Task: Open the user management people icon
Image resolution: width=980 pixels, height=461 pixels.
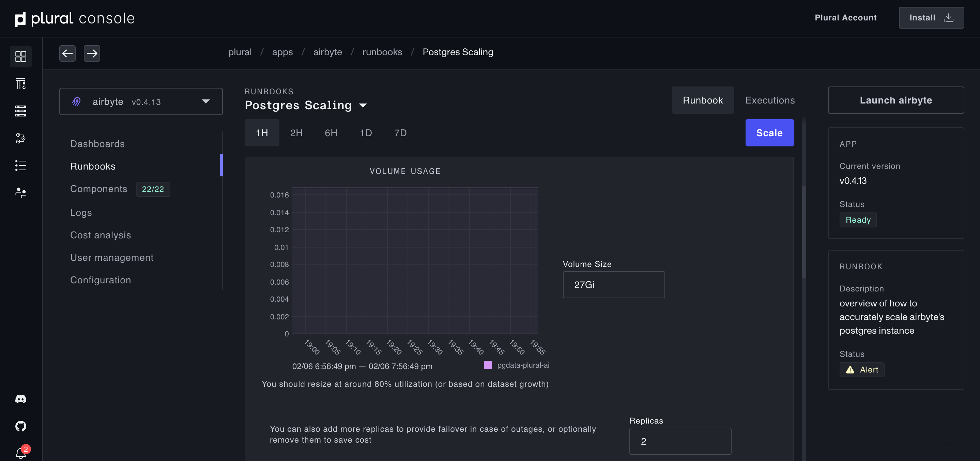Action: point(20,193)
